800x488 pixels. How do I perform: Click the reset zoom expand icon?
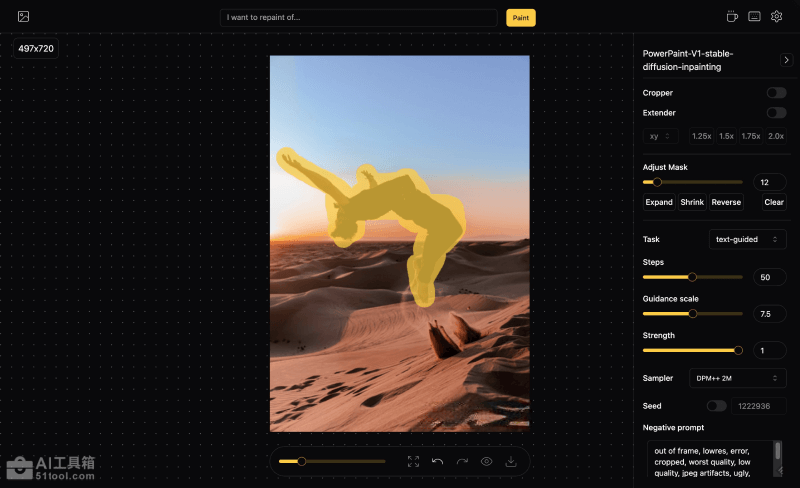tap(413, 461)
